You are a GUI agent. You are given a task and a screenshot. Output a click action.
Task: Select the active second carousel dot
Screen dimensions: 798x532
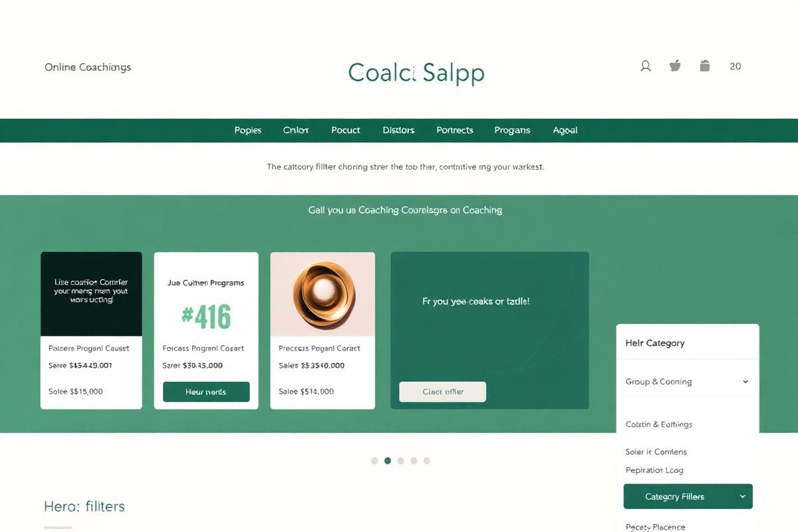[x=388, y=460]
